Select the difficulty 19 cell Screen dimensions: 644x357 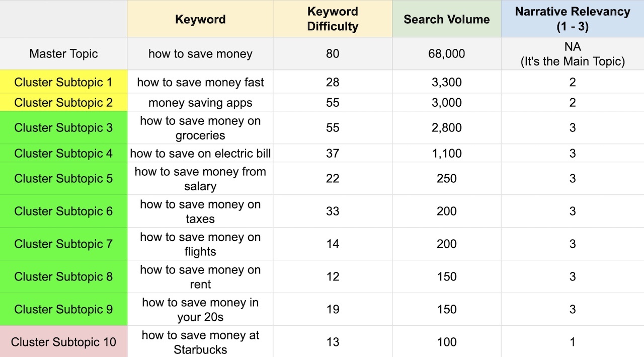coord(333,309)
